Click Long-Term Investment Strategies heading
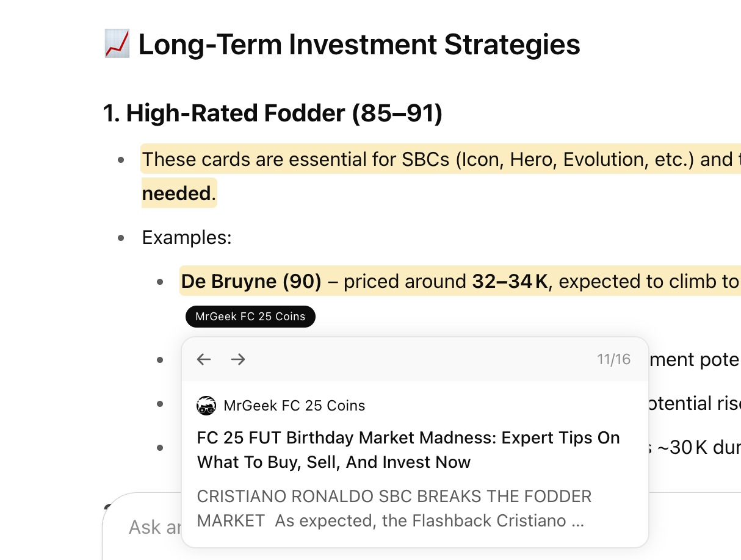741x560 pixels. pyautogui.click(x=359, y=45)
